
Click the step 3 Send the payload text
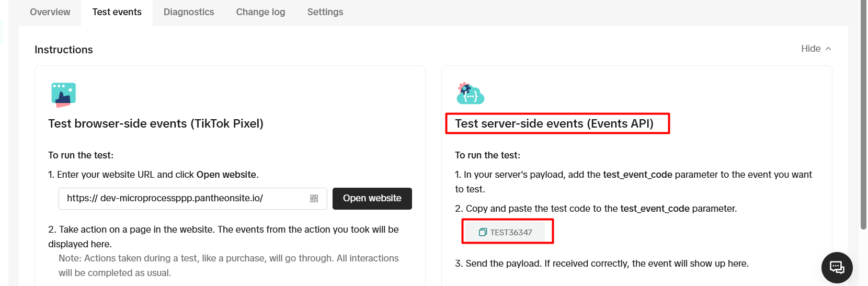tap(601, 264)
